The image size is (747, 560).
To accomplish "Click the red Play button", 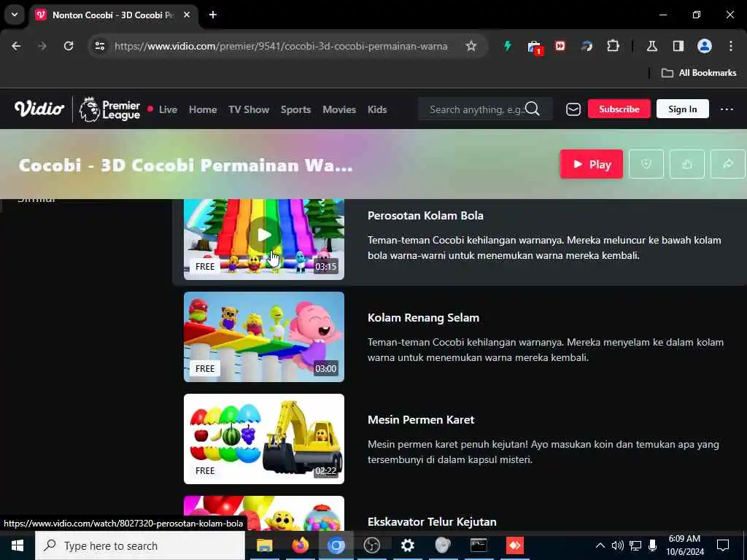I will point(591,164).
